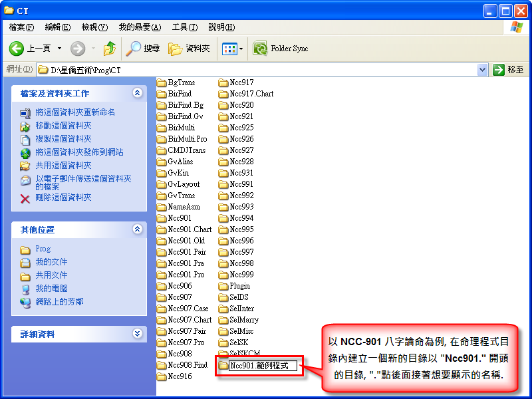
Task: Click the 網路上的芳鄰 network icon
Action: click(x=25, y=303)
